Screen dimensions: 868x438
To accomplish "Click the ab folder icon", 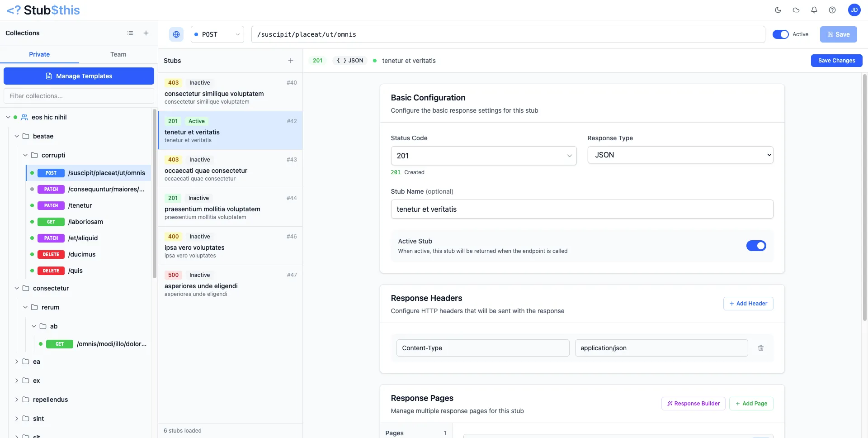I will 43,326.
